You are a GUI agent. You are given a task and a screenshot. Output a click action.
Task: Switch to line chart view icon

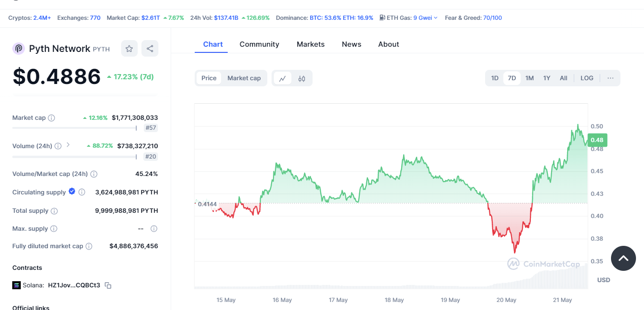point(282,78)
